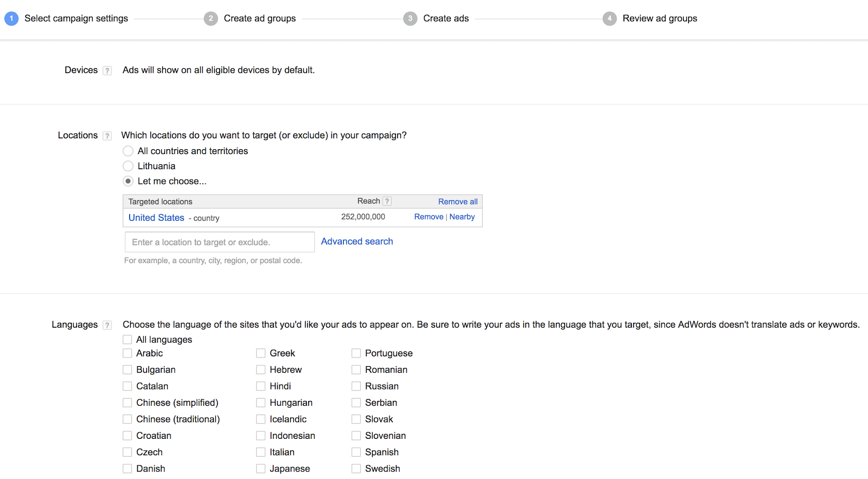Click the location target input field
868x479 pixels.
click(220, 242)
